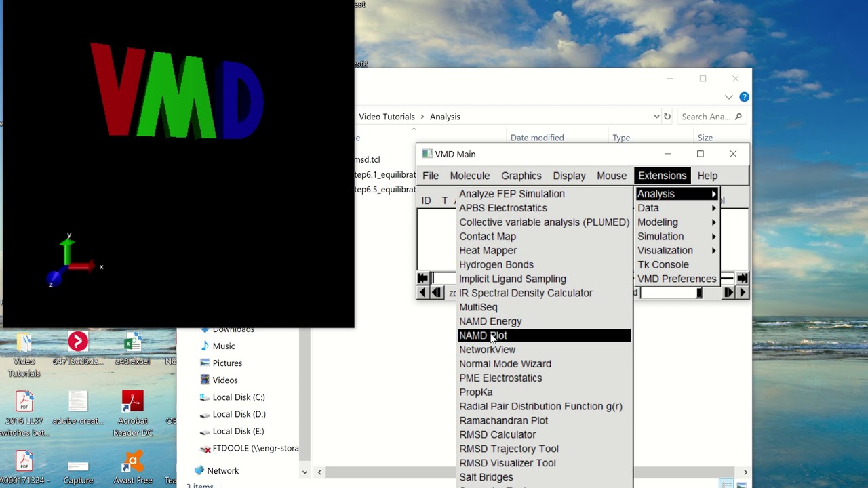This screenshot has height=488, width=868.
Task: Sort by Date modified column in Explorer
Action: (537, 138)
